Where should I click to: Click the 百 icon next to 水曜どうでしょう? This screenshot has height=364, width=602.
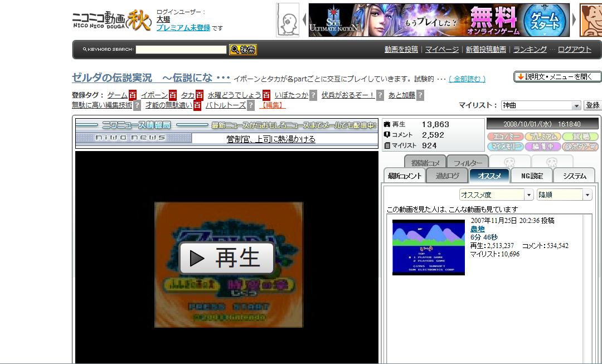click(x=266, y=95)
